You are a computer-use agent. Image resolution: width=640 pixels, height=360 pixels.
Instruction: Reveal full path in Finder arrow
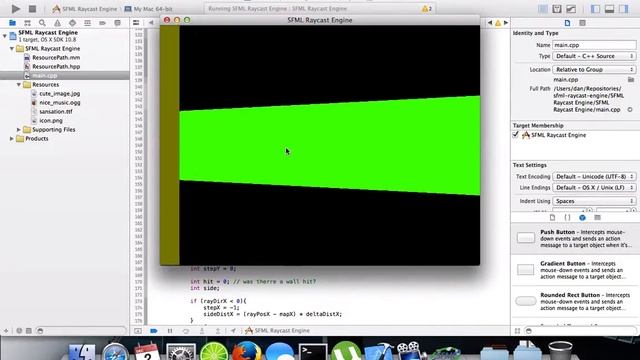tap(630, 109)
